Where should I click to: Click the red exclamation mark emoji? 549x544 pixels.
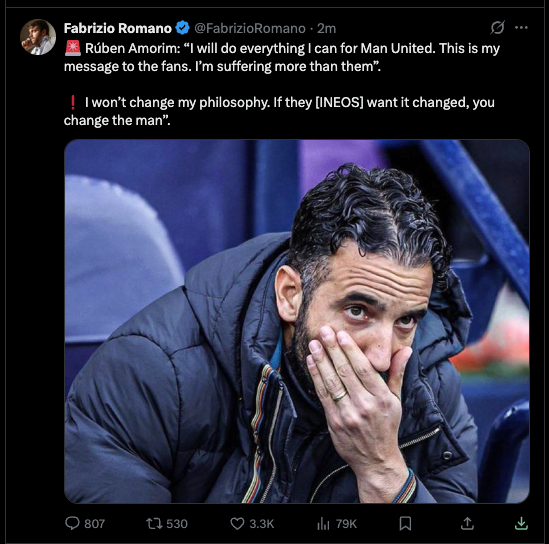tap(73, 102)
